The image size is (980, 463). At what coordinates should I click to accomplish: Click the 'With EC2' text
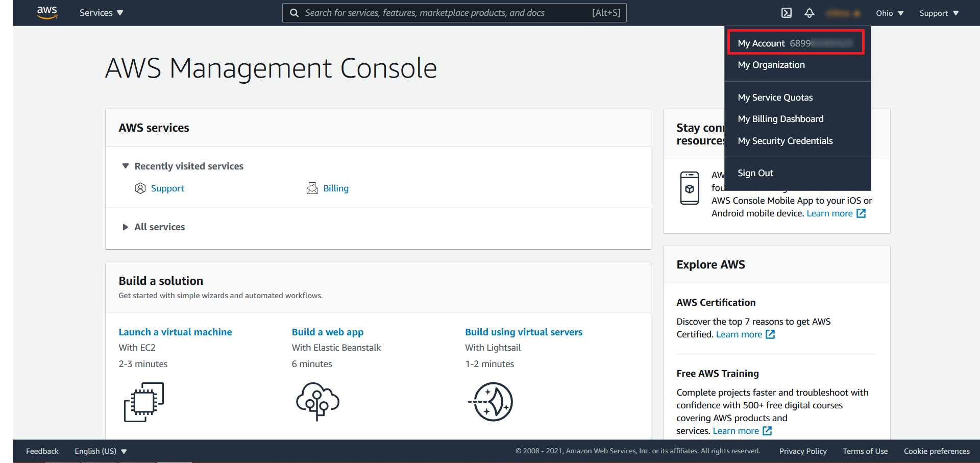tap(137, 348)
